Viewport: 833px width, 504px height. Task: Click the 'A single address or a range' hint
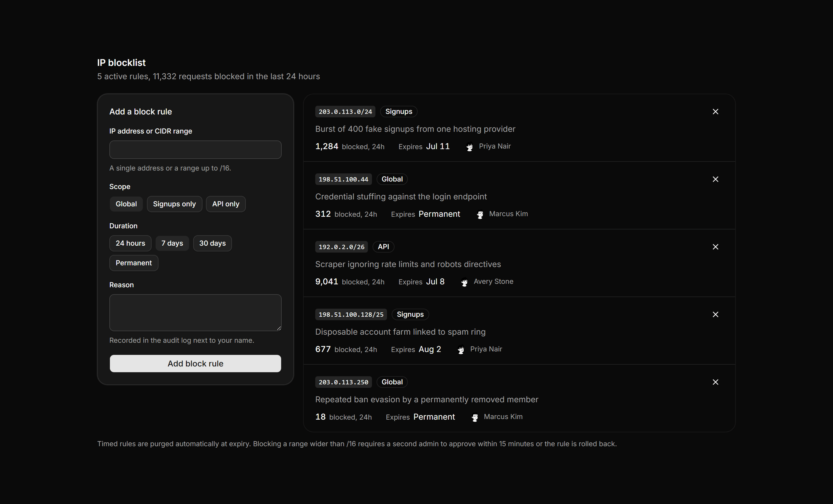[170, 168]
